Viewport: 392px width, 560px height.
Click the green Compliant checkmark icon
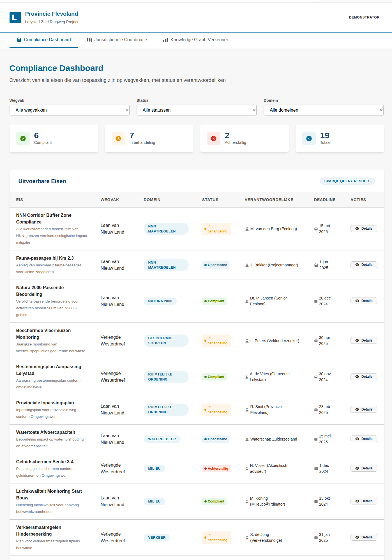click(x=23, y=139)
